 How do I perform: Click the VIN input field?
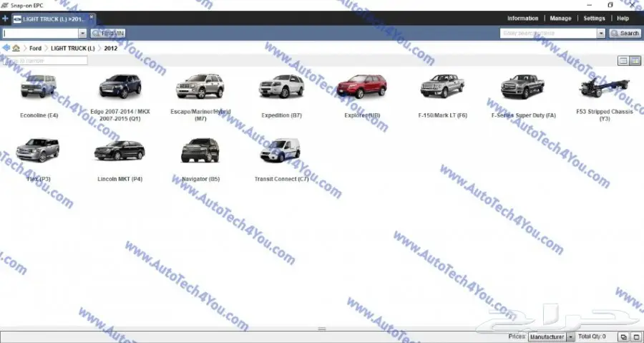click(x=40, y=33)
